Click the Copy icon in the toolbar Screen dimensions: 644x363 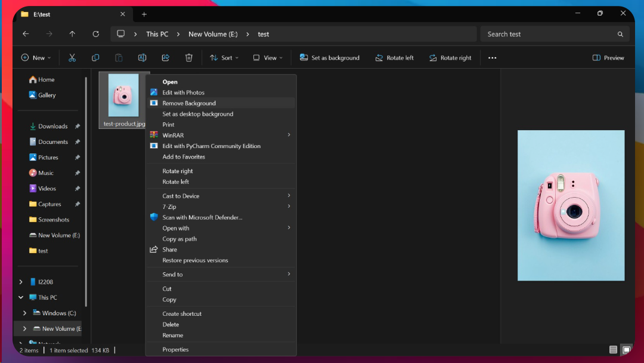click(x=95, y=57)
